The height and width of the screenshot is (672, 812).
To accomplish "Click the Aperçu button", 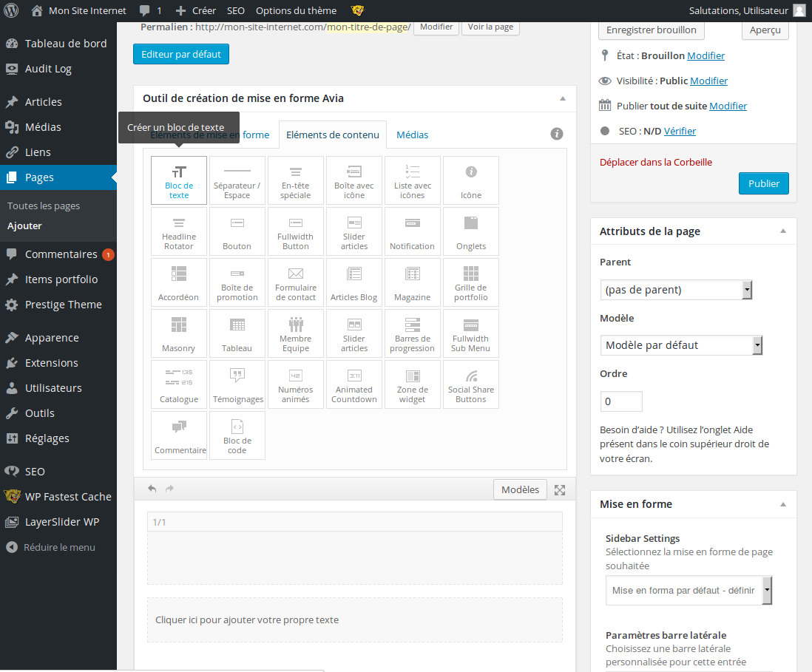I will coord(765,30).
